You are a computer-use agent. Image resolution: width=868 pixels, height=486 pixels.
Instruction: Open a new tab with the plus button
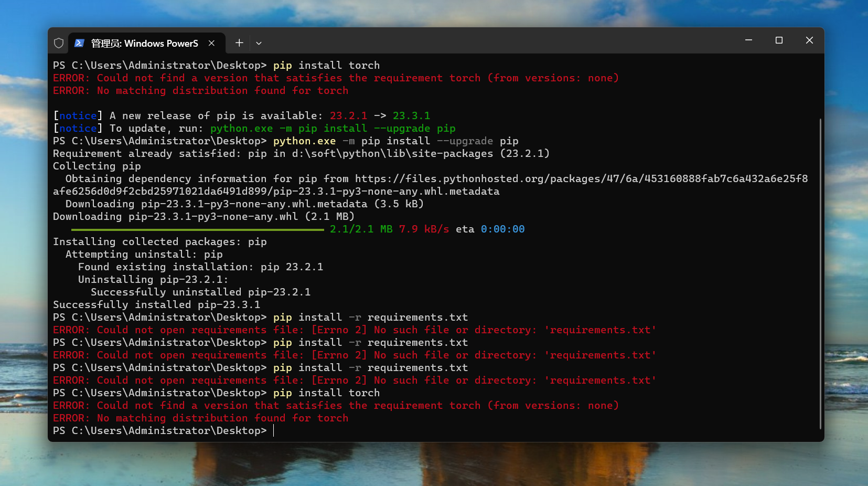coord(239,43)
